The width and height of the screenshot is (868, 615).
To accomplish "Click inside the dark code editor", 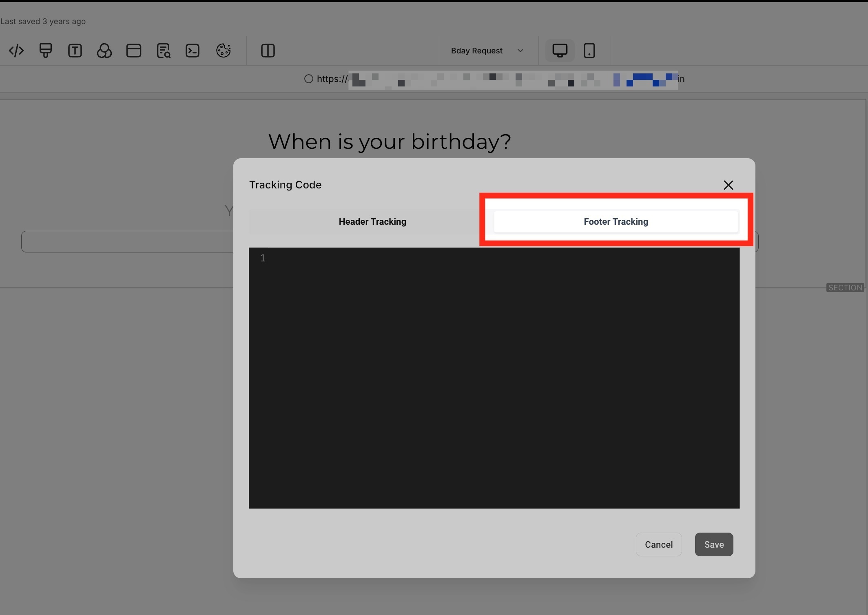I will tap(494, 377).
